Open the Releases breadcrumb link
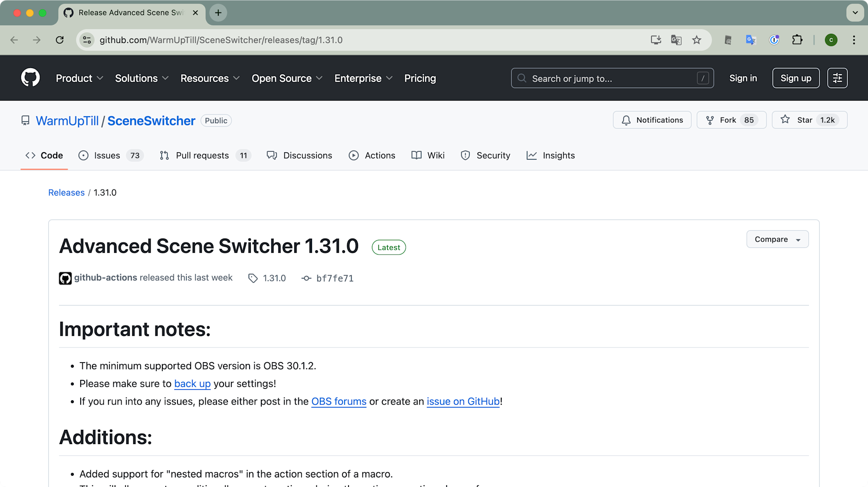Image resolution: width=868 pixels, height=487 pixels. (x=66, y=193)
